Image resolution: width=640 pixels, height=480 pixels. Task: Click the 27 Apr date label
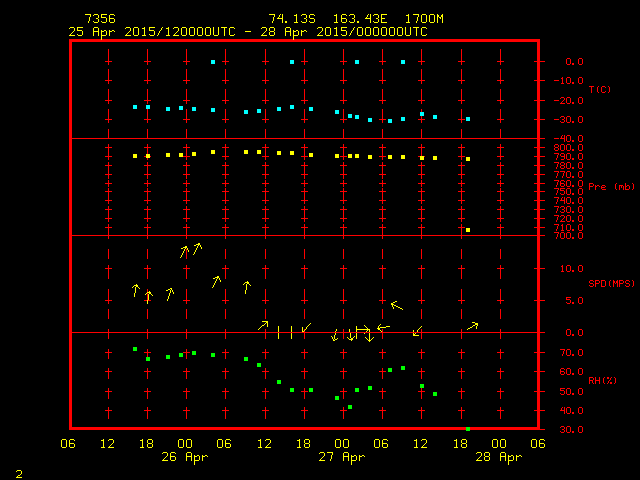[x=342, y=457]
